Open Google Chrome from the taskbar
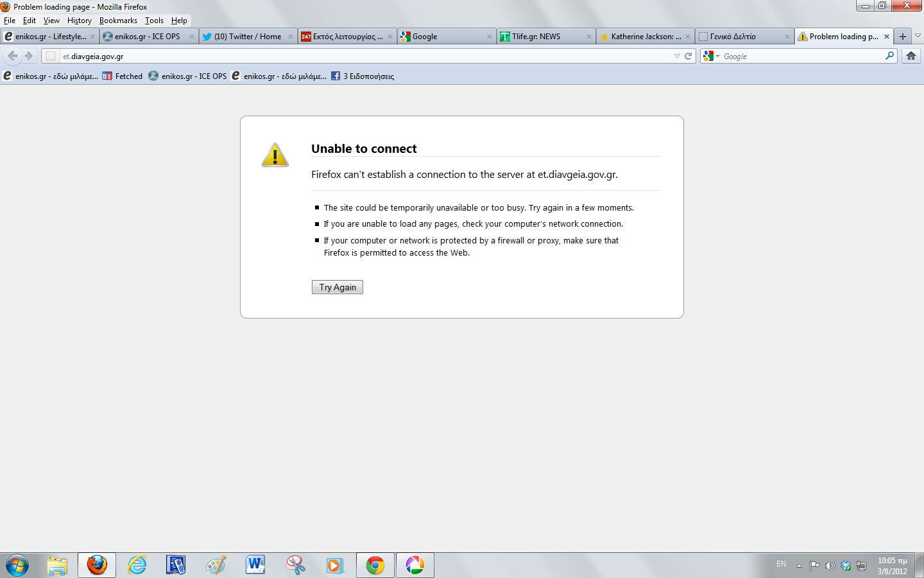Screen dimensions: 924x578 (375, 565)
